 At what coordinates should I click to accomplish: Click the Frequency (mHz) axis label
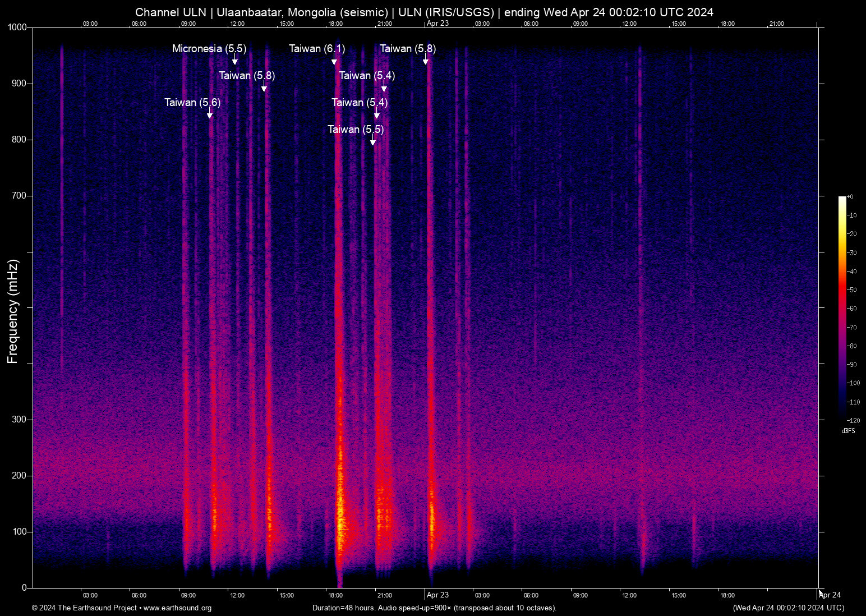click(13, 311)
